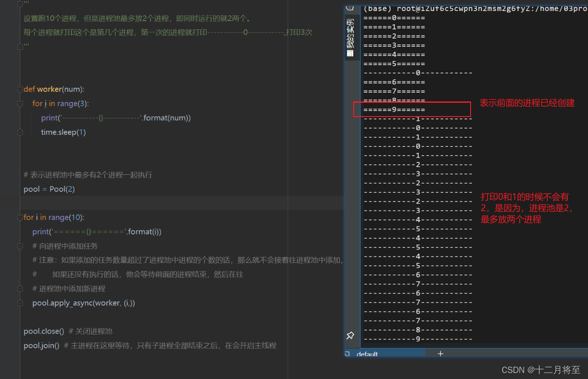Click the line 'pool = Pool(2)'
The height and width of the screenshot is (379, 588).
pyautogui.click(x=49, y=189)
